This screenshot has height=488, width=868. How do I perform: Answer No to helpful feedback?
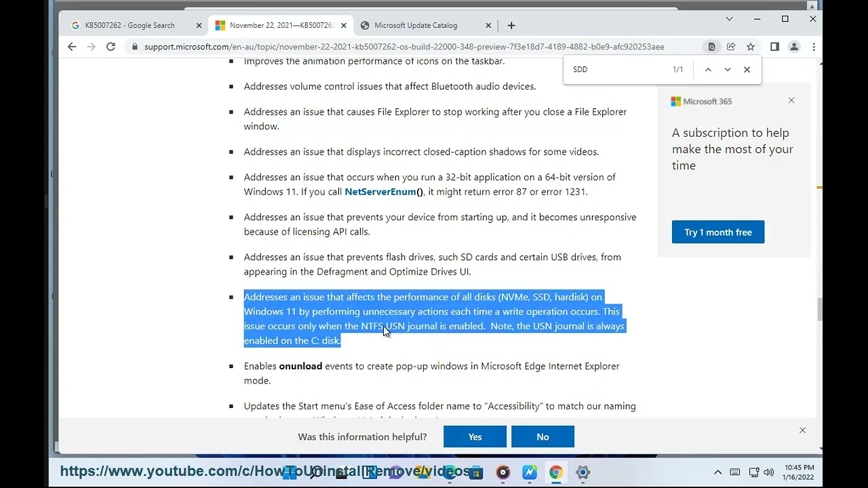[542, 436]
